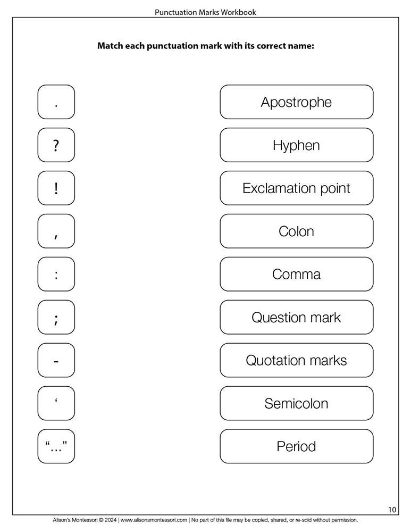Select the semicolon symbol box
The height and width of the screenshot is (532, 411).
coord(56,318)
